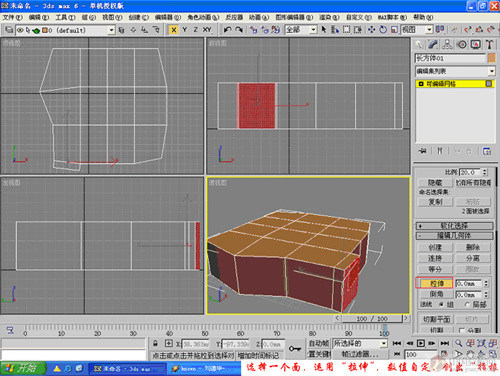
Task: Click the Bind to Space Warp icon
Action: pyautogui.click(x=275, y=30)
